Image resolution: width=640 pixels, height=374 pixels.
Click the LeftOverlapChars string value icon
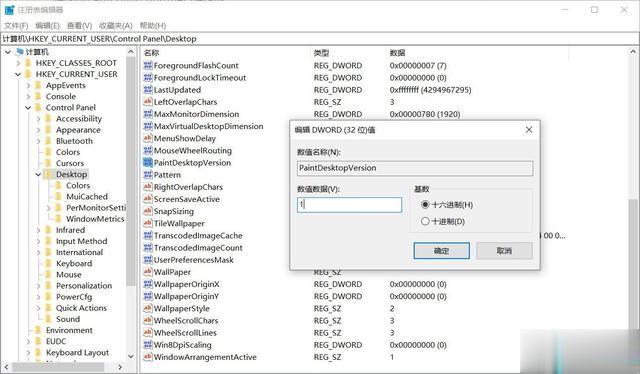148,102
